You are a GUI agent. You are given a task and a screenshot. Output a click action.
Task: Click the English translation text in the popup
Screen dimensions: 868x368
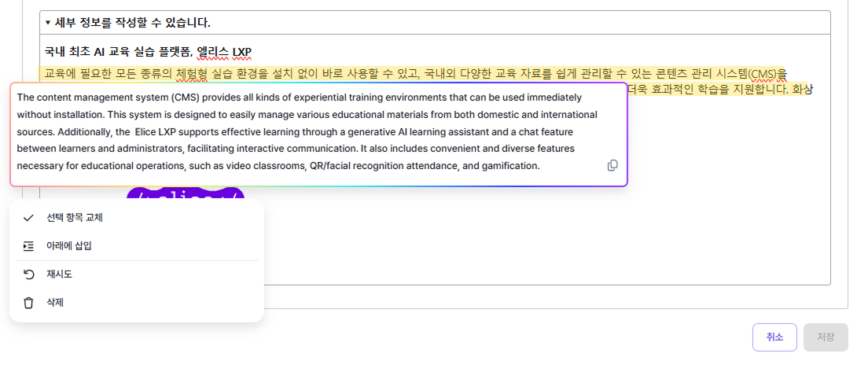(307, 131)
